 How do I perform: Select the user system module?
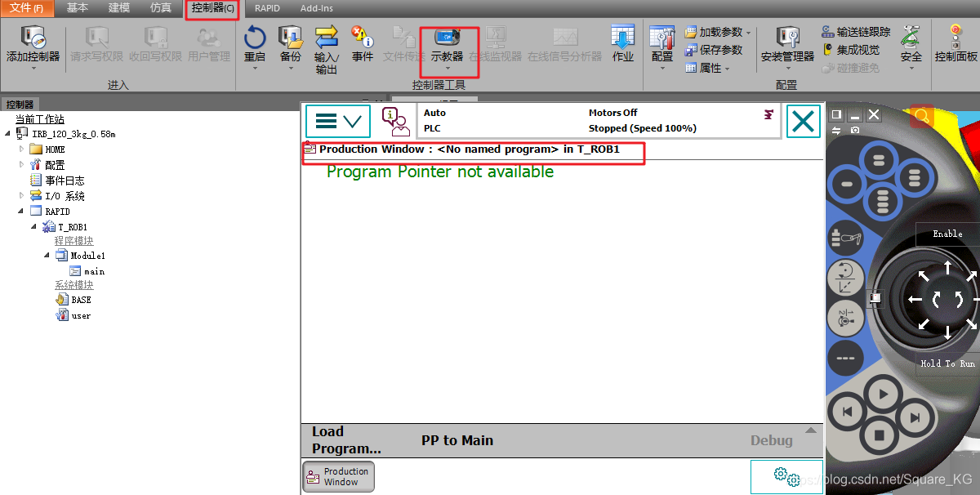pyautogui.click(x=73, y=315)
